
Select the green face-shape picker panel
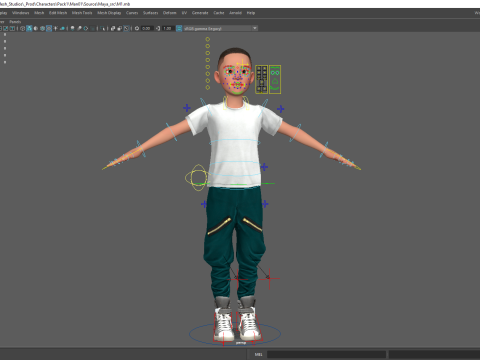click(275, 79)
